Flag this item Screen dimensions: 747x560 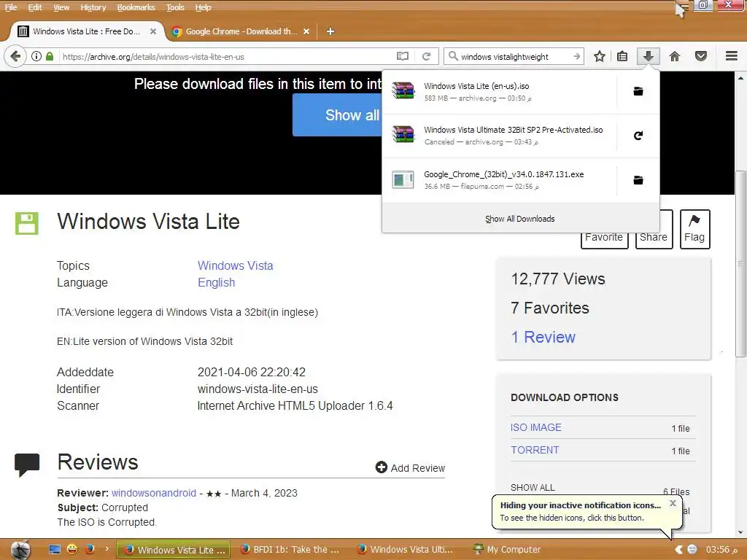(x=694, y=229)
